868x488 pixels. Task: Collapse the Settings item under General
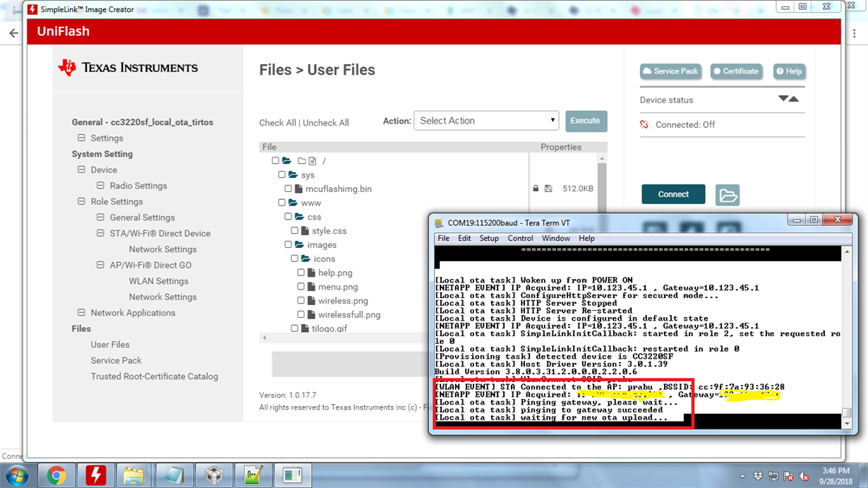click(x=81, y=138)
